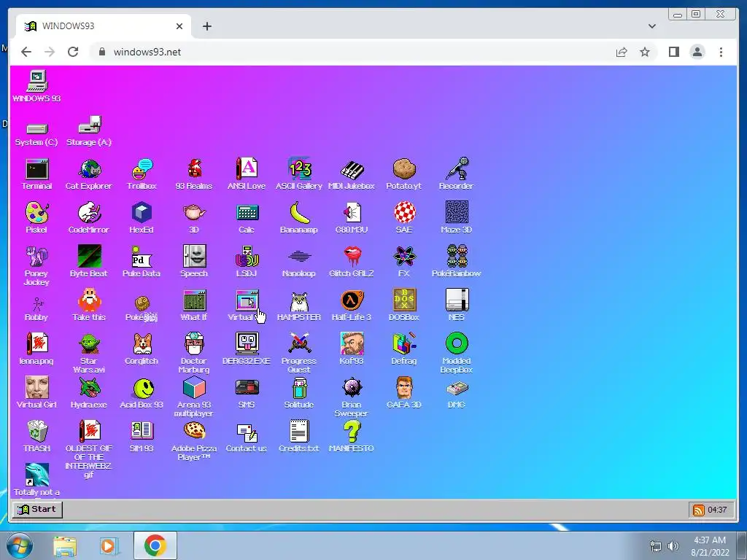Open ASCII Gallery icon

pyautogui.click(x=299, y=169)
